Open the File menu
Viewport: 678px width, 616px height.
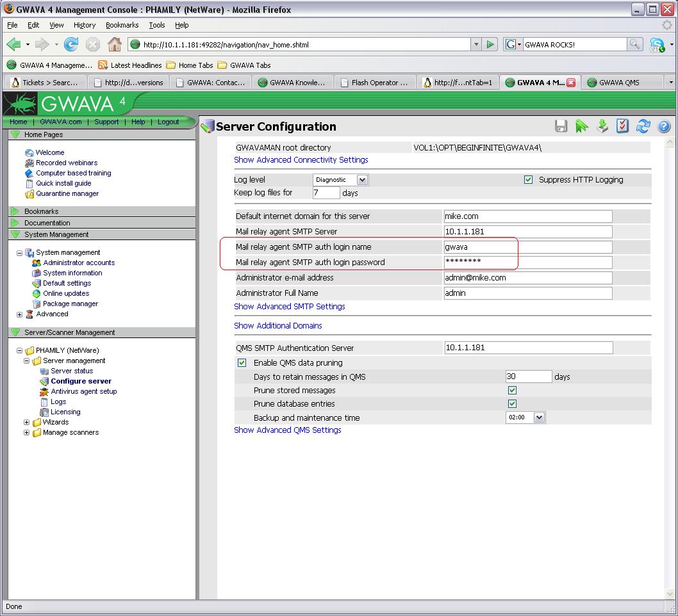[12, 25]
